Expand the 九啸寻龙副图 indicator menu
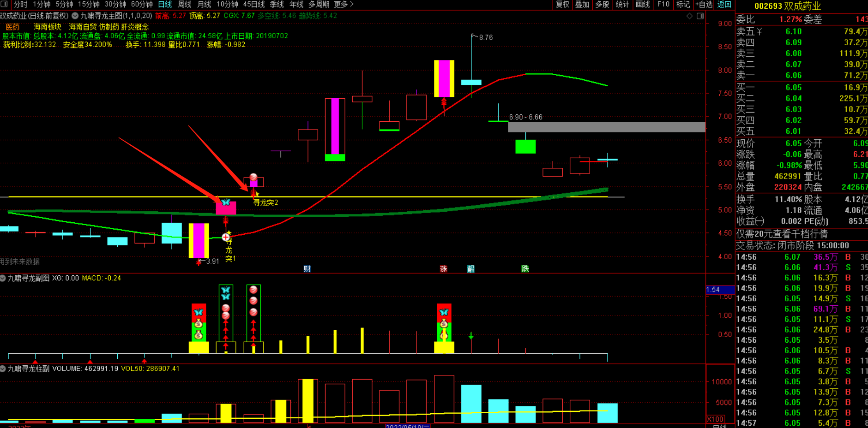868x428 pixels. [3, 278]
